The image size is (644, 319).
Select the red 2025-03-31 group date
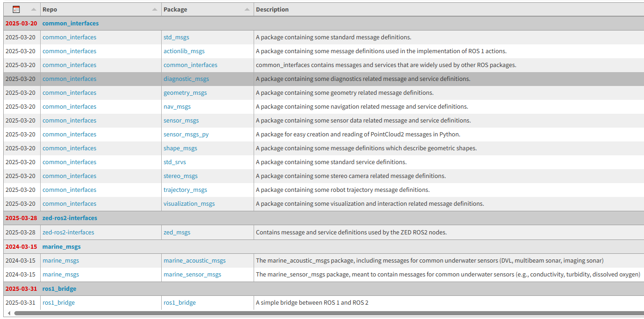(x=21, y=288)
